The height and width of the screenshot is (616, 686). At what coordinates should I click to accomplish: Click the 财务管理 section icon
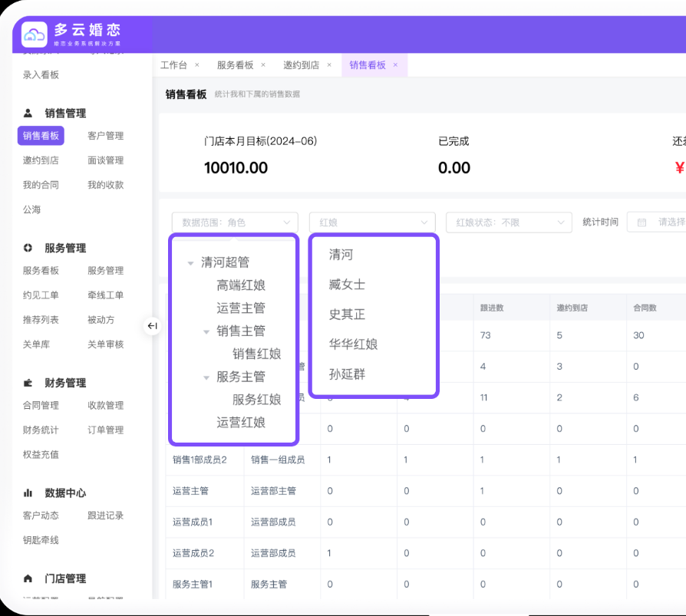coord(28,383)
